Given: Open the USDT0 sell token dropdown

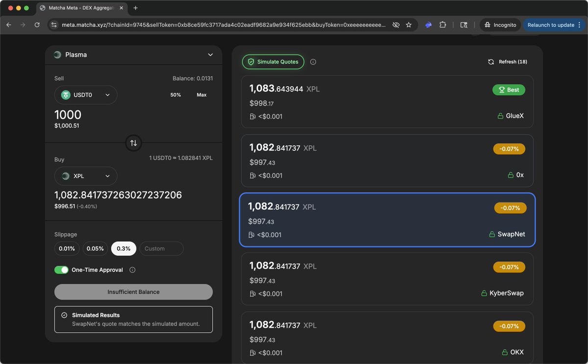Looking at the screenshot, I should [86, 95].
